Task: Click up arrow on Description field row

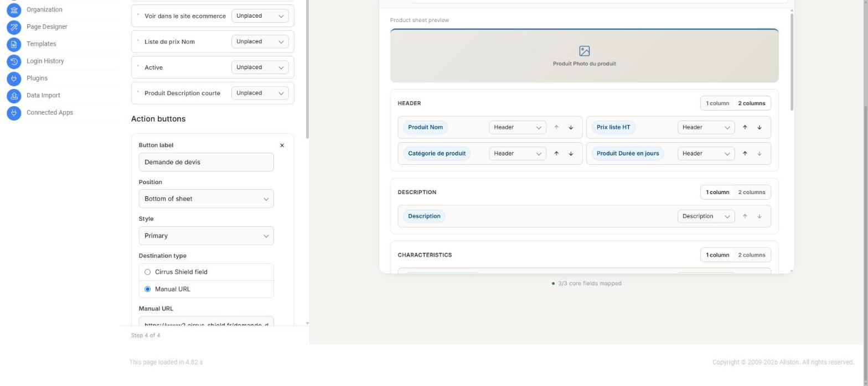Action: click(x=745, y=216)
